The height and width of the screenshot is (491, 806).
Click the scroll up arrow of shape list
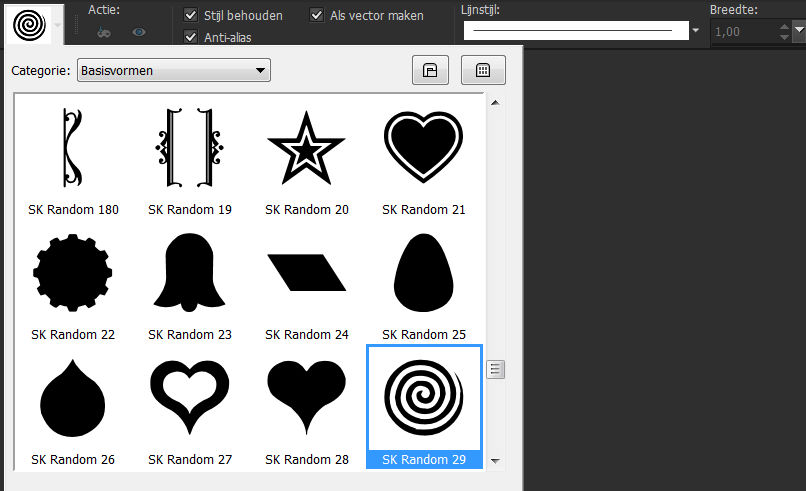(495, 103)
